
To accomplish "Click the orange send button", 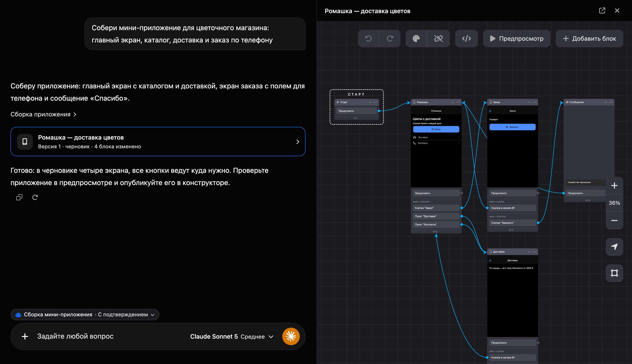I will (291, 336).
